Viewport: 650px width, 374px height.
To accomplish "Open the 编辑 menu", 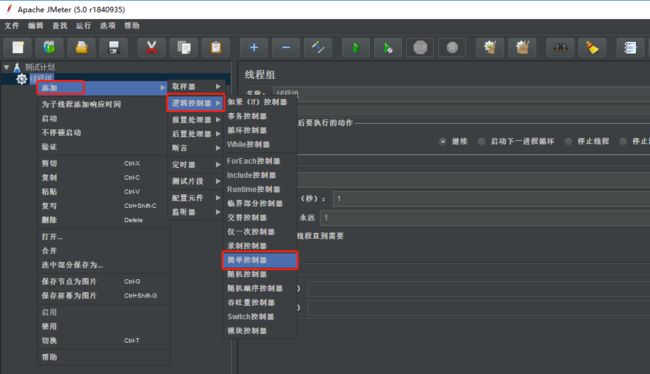I will click(x=36, y=26).
